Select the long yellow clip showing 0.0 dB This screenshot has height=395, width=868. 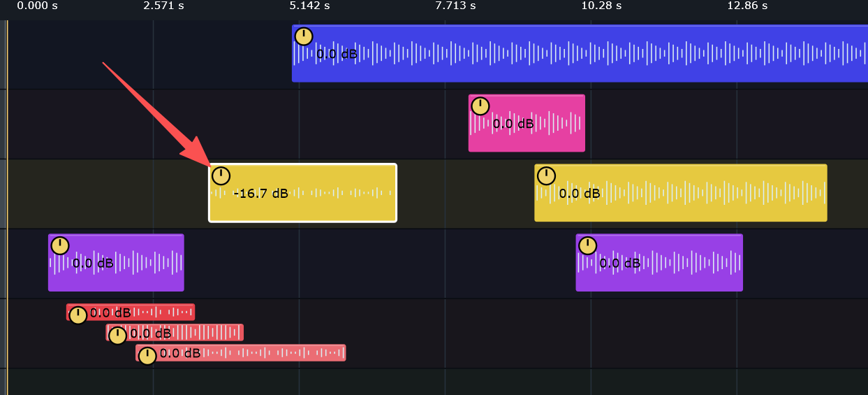pos(681,193)
